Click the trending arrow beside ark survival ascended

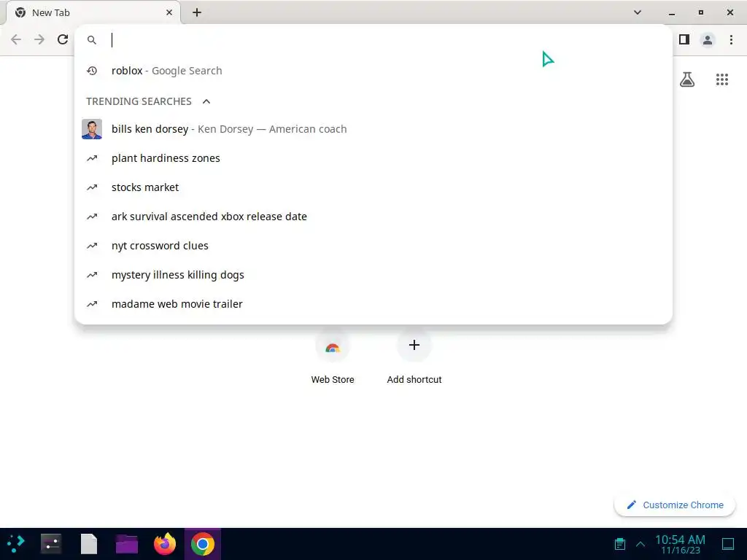[92, 217]
